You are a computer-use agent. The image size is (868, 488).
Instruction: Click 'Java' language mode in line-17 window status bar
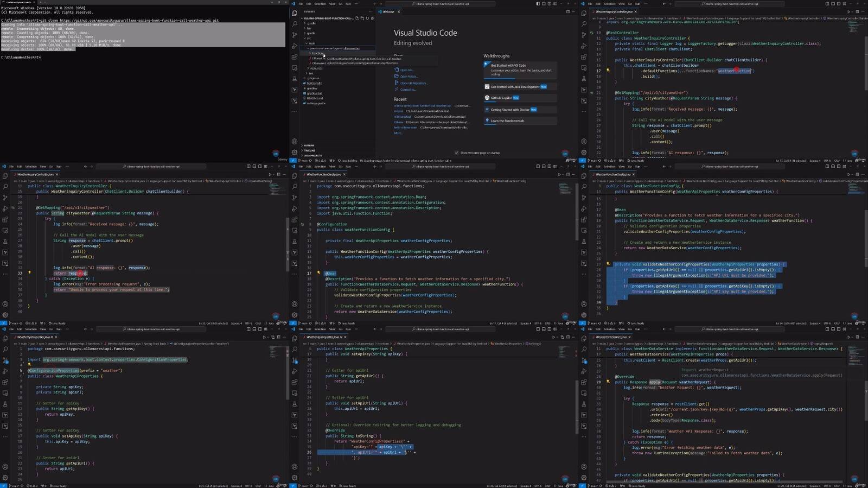coord(850,160)
